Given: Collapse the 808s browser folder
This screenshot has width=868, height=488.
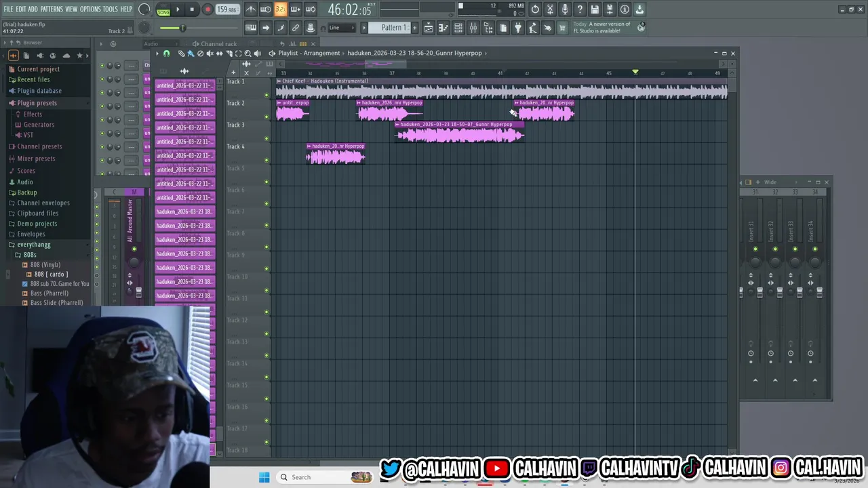Looking at the screenshot, I should coord(30,255).
